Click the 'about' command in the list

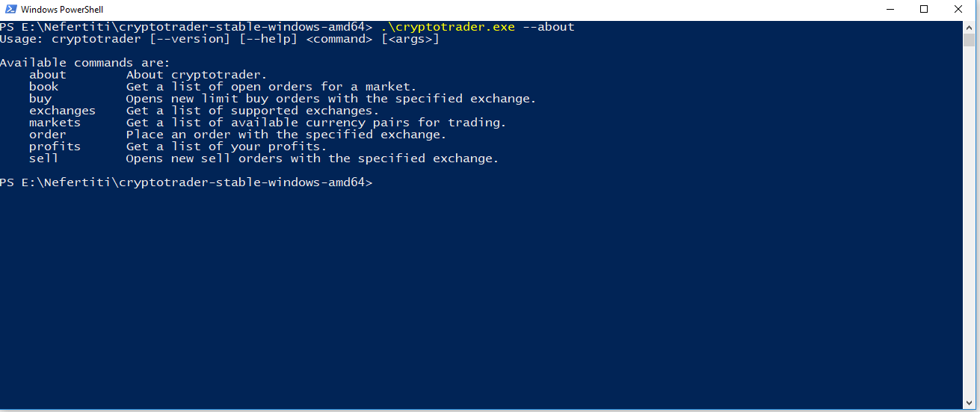(47, 75)
